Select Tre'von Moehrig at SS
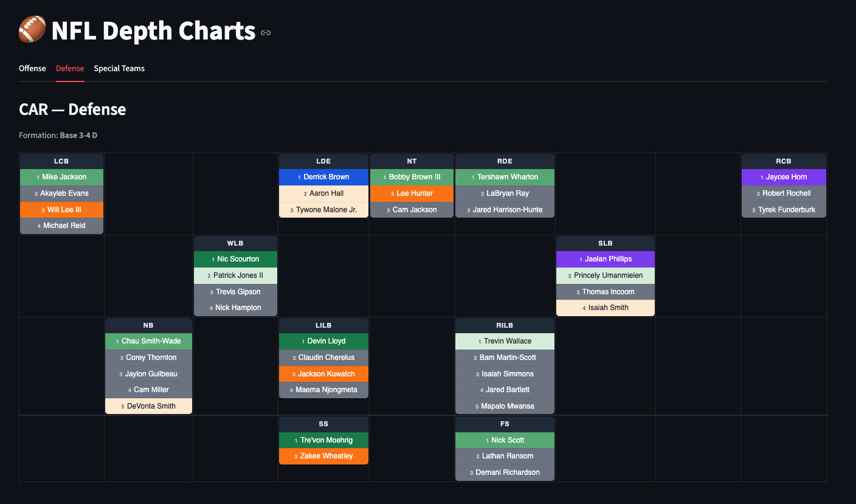This screenshot has height=504, width=856. pyautogui.click(x=323, y=440)
